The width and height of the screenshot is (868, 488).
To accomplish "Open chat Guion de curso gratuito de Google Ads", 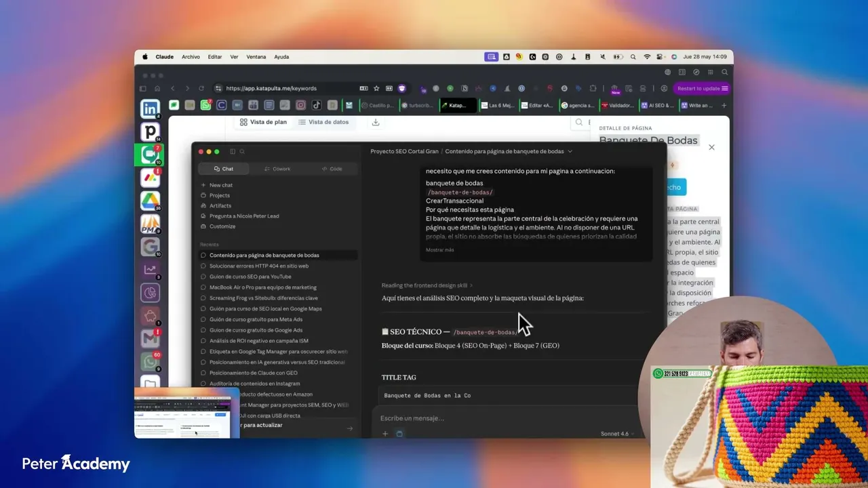I will tap(278, 330).
